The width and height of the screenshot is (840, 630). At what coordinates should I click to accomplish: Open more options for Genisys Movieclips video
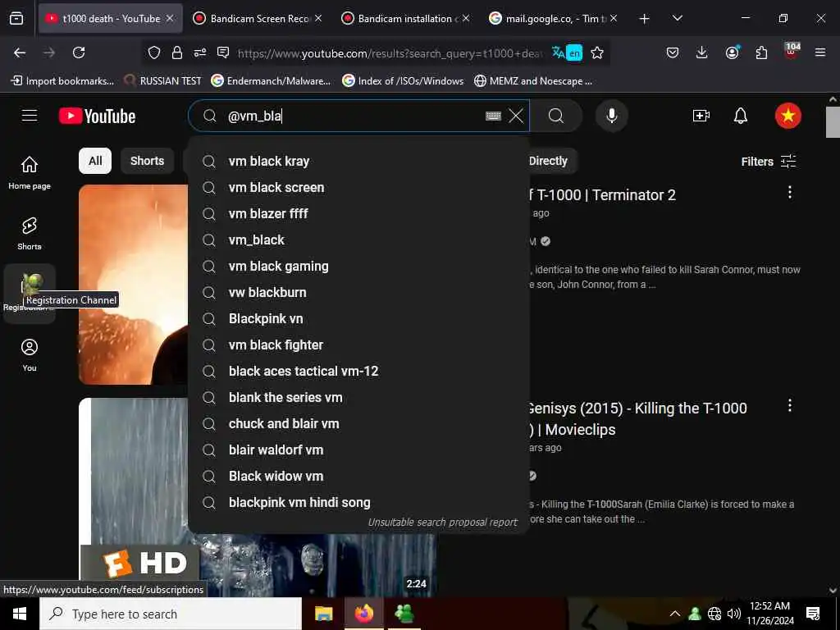(x=790, y=405)
